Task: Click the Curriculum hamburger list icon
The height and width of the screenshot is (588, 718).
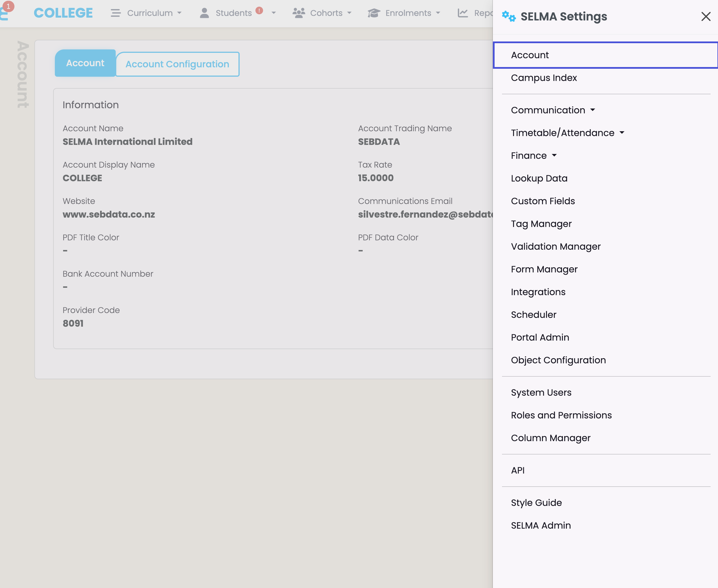Action: click(115, 13)
